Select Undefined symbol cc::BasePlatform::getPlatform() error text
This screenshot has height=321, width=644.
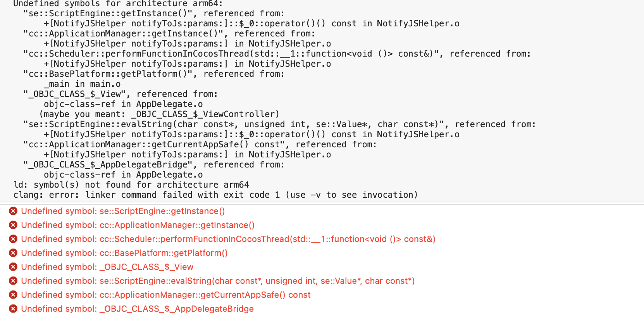pos(124,253)
